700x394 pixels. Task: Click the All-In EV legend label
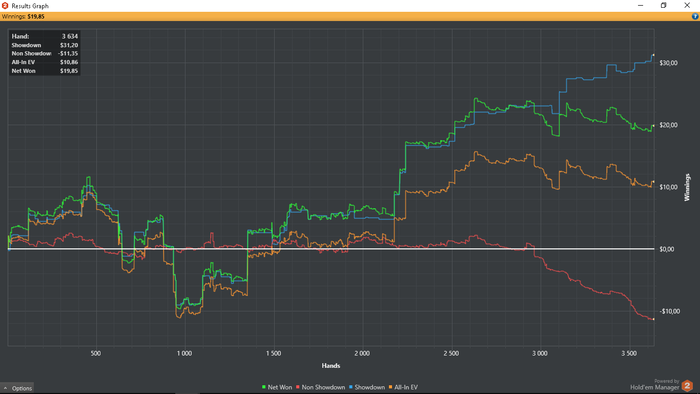click(406, 387)
